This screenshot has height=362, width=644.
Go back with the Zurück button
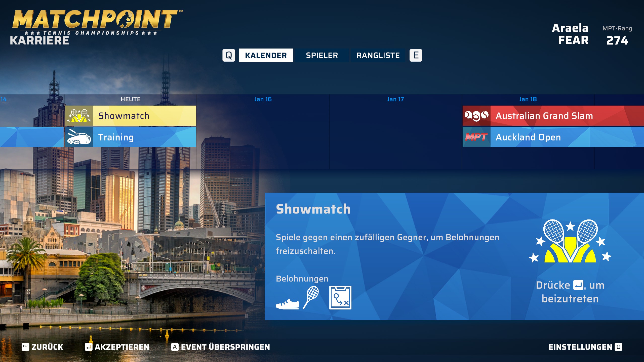(42, 347)
